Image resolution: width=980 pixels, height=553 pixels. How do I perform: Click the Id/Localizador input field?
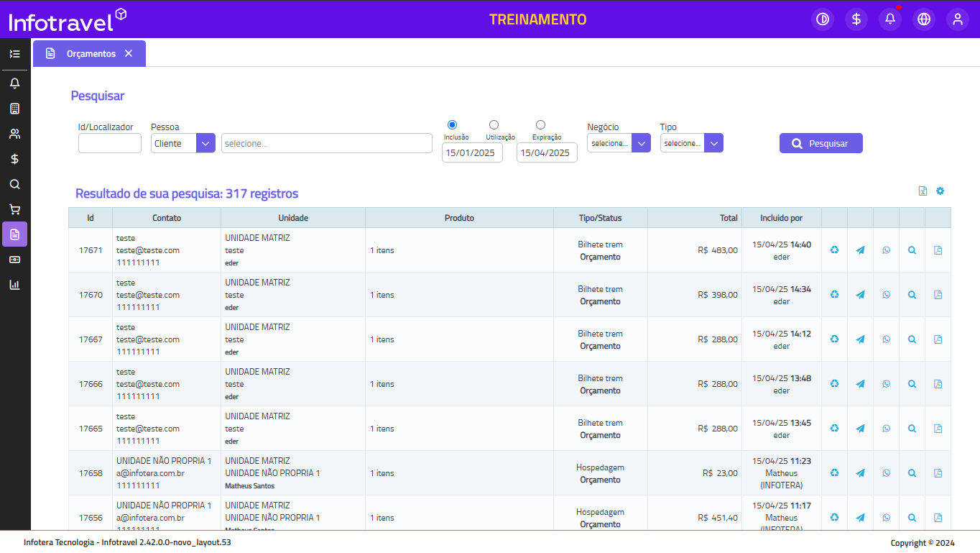coord(110,143)
